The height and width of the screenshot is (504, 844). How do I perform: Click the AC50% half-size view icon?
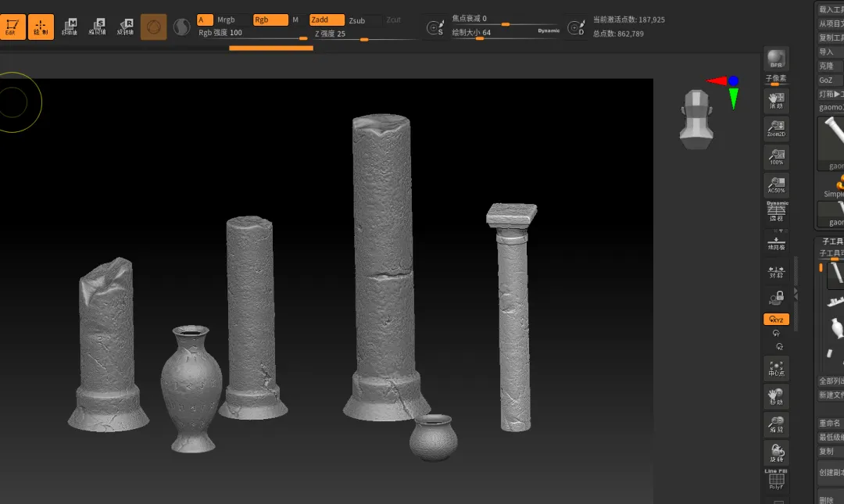tap(776, 185)
